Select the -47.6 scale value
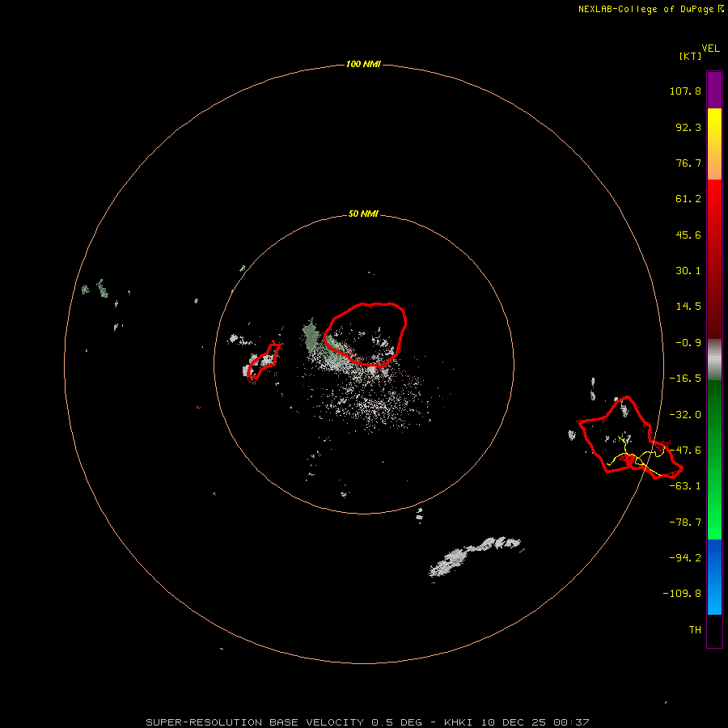Image resolution: width=728 pixels, height=728 pixels. [x=685, y=451]
